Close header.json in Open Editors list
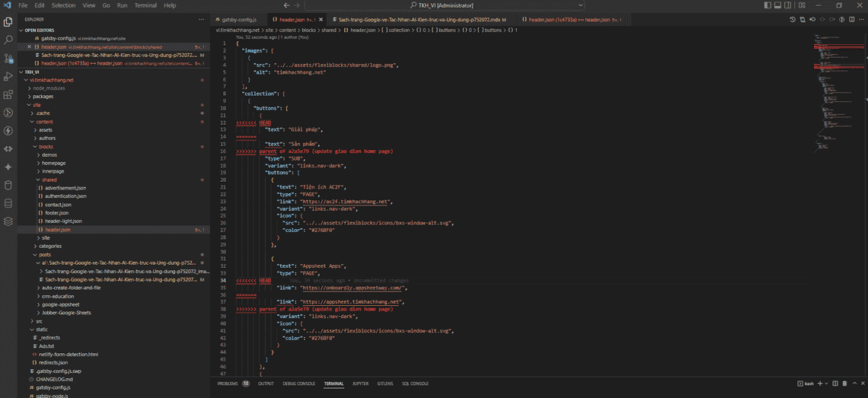This screenshot has height=398, width=868. [x=30, y=47]
